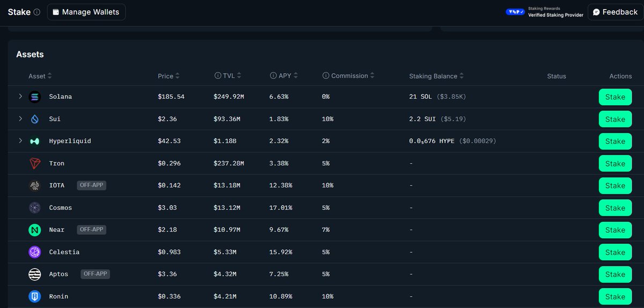Stake Tron
The height and width of the screenshot is (308, 644).
click(615, 163)
